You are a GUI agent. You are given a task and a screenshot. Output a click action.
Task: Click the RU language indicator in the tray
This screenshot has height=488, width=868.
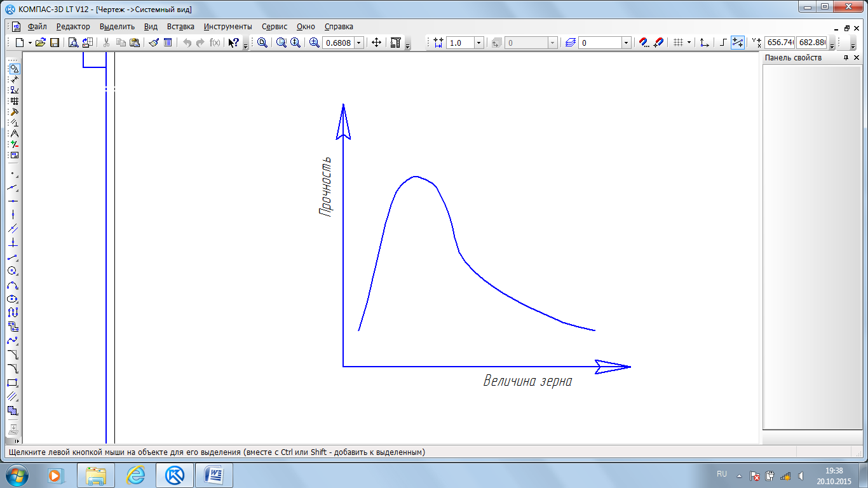pos(722,474)
